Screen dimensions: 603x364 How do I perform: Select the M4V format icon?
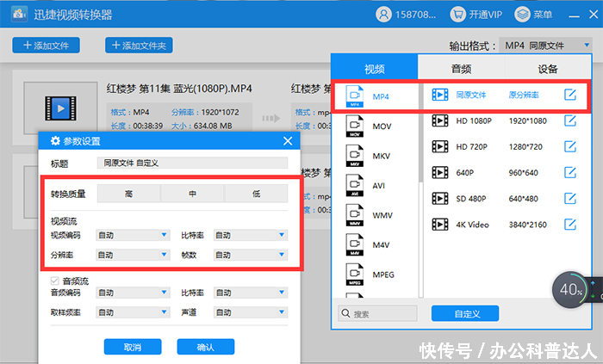tap(355, 244)
